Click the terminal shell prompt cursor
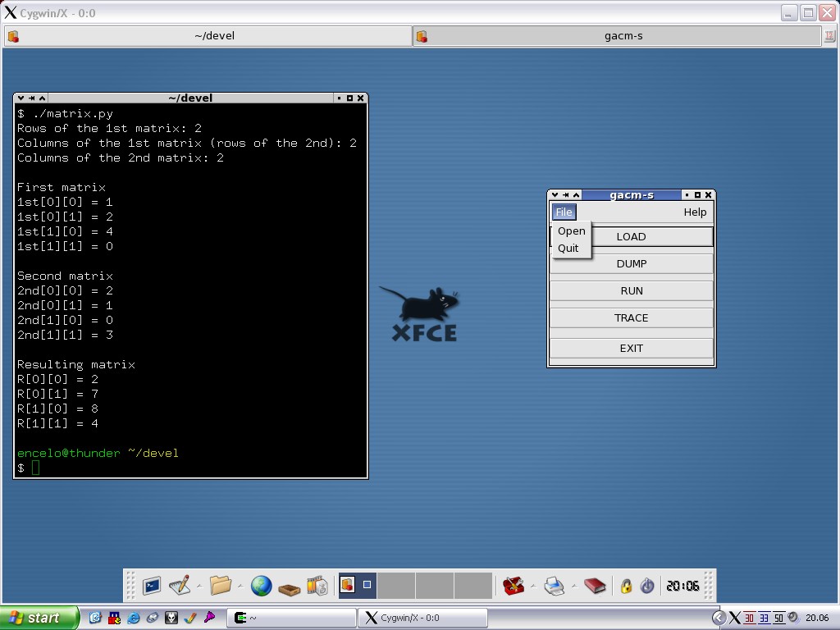Image resolution: width=840 pixels, height=630 pixels. coord(35,468)
